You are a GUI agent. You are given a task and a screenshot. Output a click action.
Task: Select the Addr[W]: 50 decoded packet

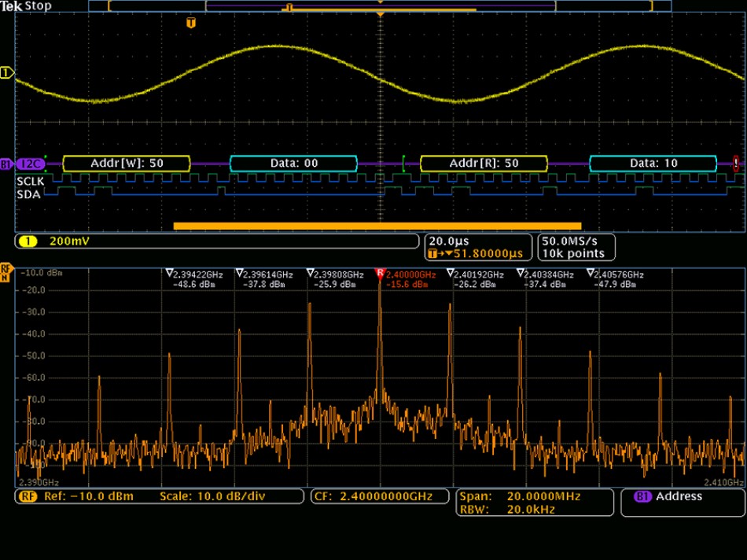coord(127,164)
